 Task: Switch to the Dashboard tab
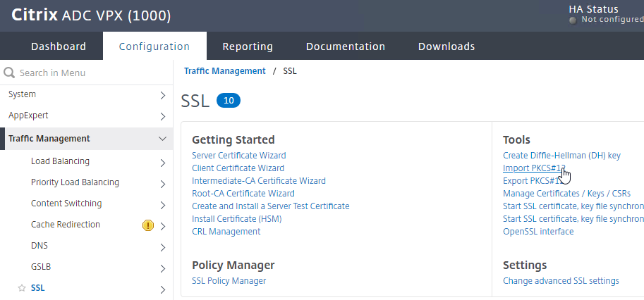pos(59,46)
